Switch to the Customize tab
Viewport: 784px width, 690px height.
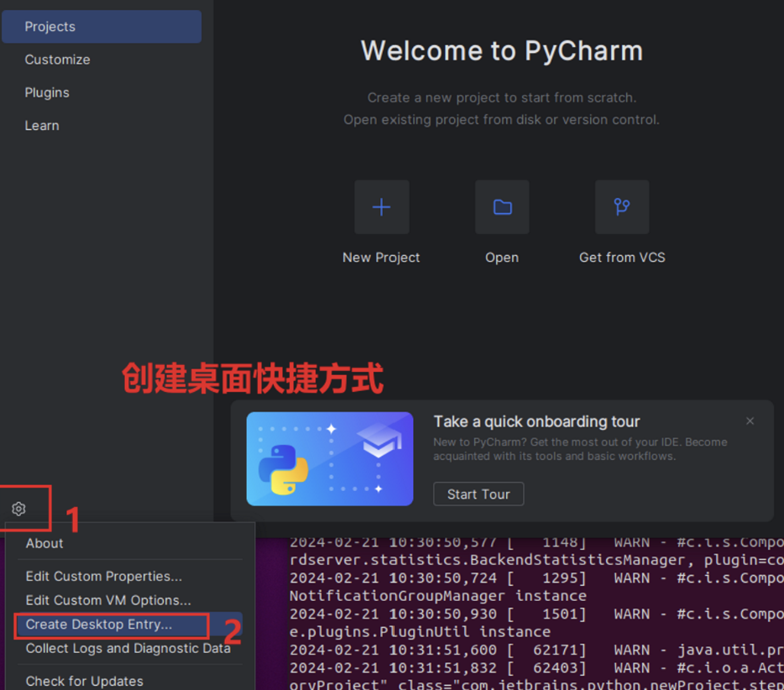(x=58, y=60)
